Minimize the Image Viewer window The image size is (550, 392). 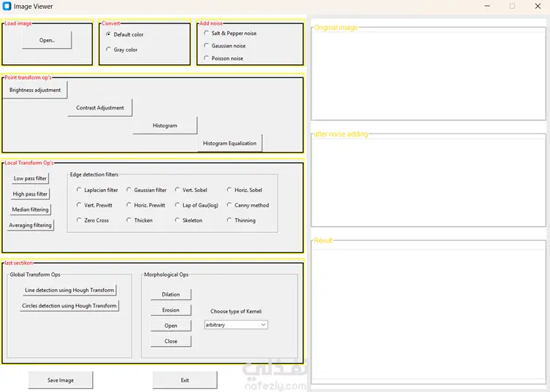tap(487, 6)
